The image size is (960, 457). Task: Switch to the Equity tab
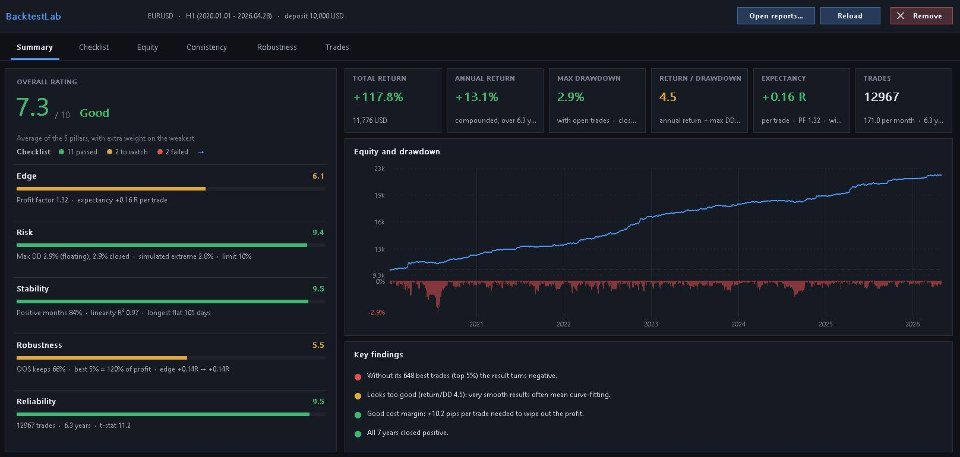(x=148, y=47)
